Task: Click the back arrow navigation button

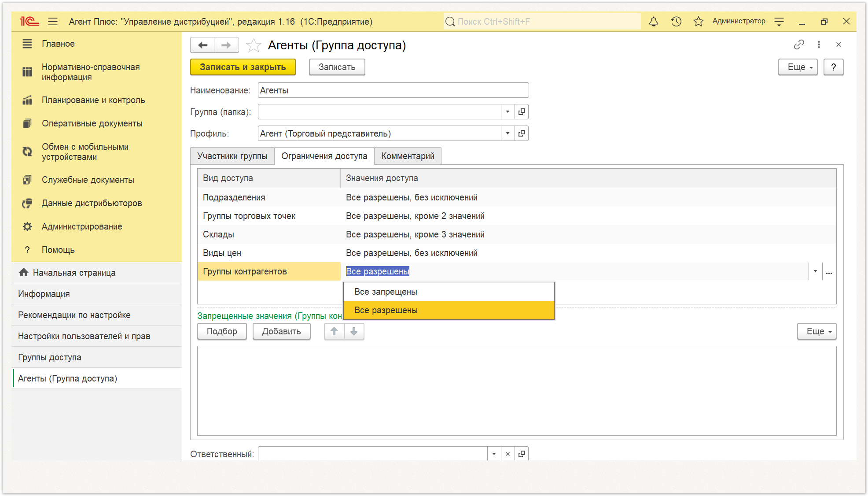Action: (x=202, y=45)
